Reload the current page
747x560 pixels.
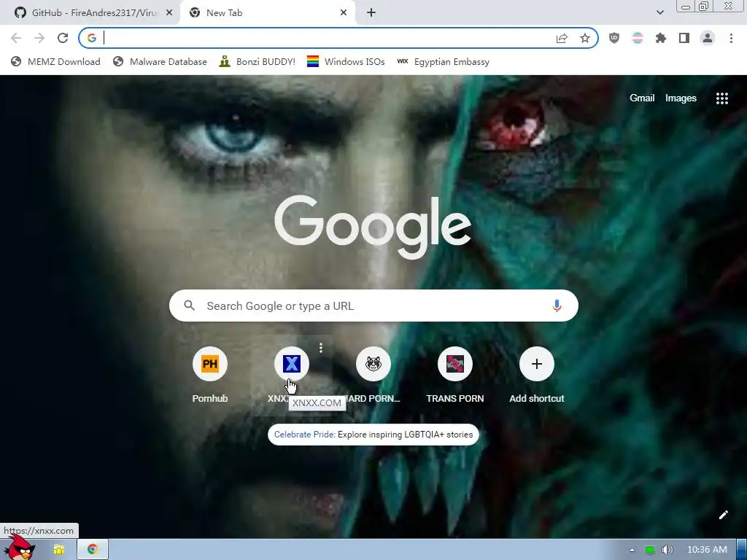[63, 38]
